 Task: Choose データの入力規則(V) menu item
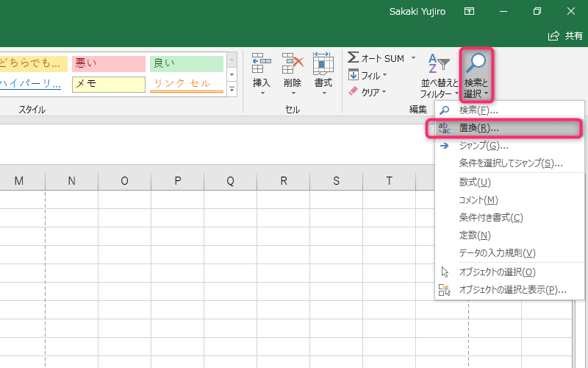[x=509, y=252]
